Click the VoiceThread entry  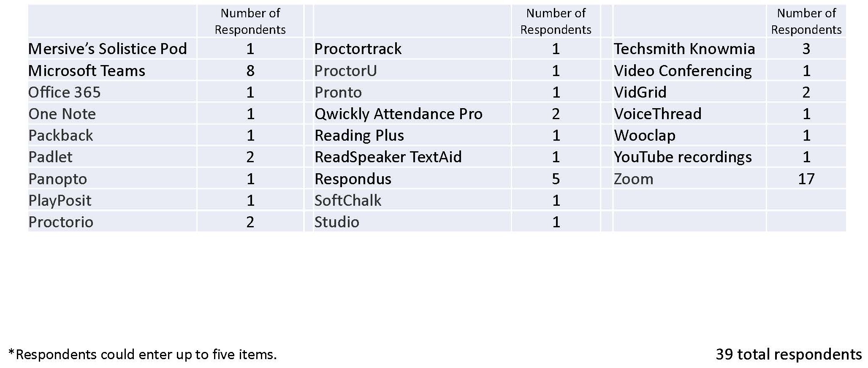pyautogui.click(x=658, y=114)
